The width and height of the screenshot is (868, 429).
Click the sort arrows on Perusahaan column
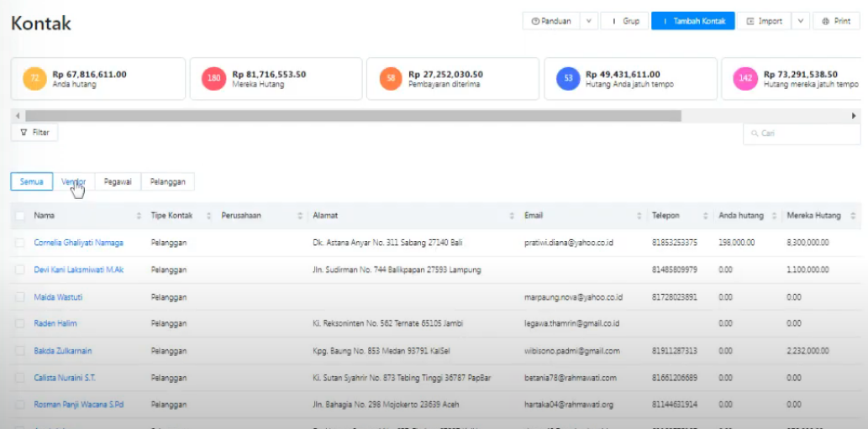pyautogui.click(x=300, y=216)
